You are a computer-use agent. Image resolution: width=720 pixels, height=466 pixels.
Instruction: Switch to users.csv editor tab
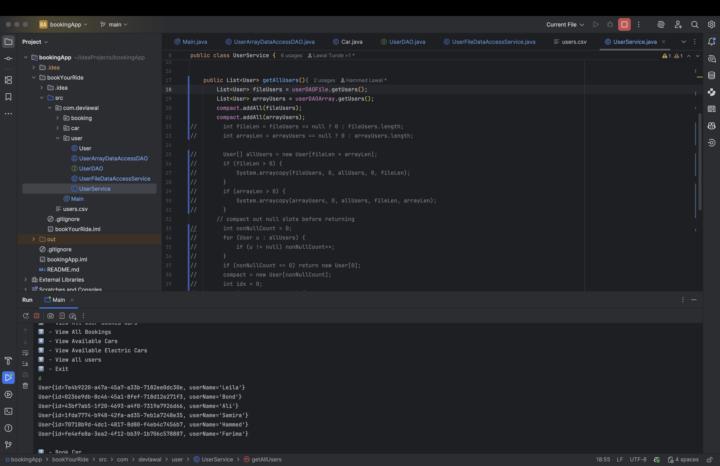point(570,42)
